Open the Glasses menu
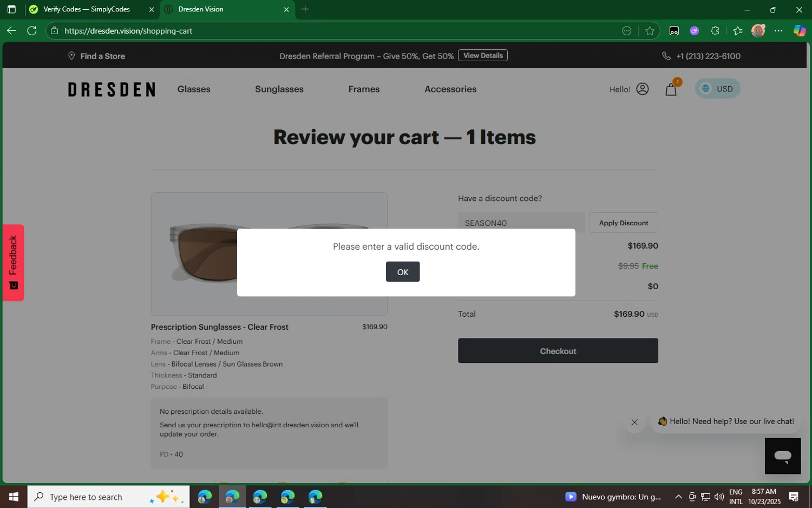The image size is (812, 508). [194, 89]
